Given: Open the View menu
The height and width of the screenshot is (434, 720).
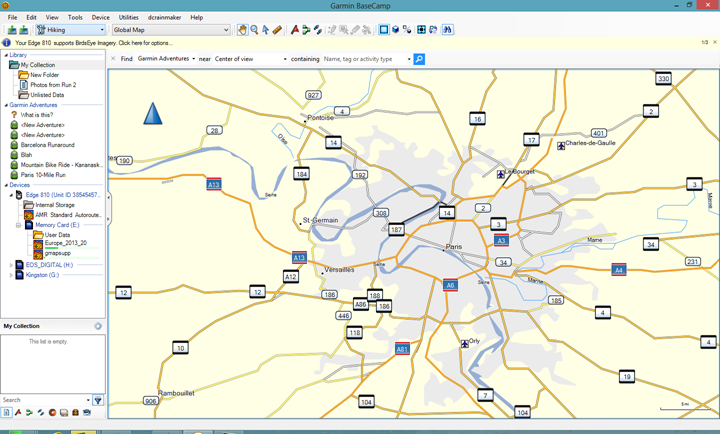Looking at the screenshot, I should [x=52, y=17].
